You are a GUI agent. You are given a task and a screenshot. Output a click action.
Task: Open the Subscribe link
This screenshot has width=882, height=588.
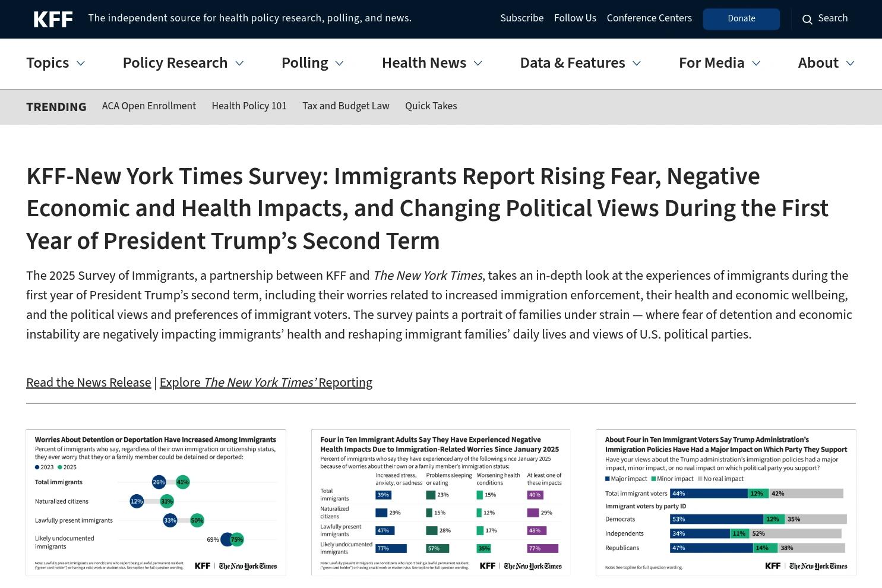pyautogui.click(x=522, y=18)
